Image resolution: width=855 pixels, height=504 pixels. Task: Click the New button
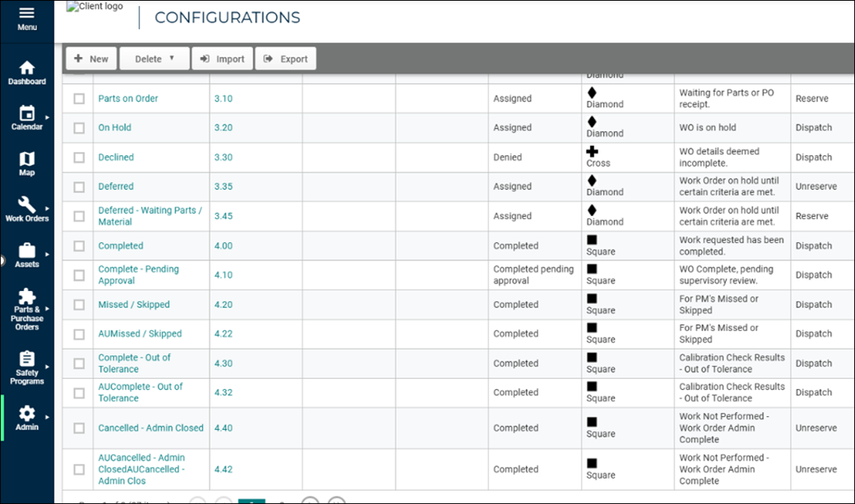[91, 59]
